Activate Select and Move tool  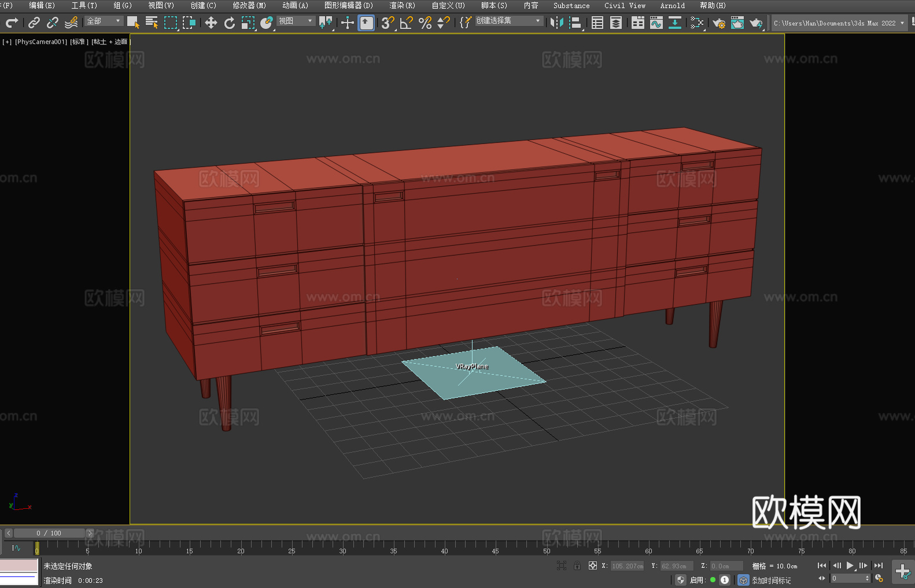pos(211,23)
